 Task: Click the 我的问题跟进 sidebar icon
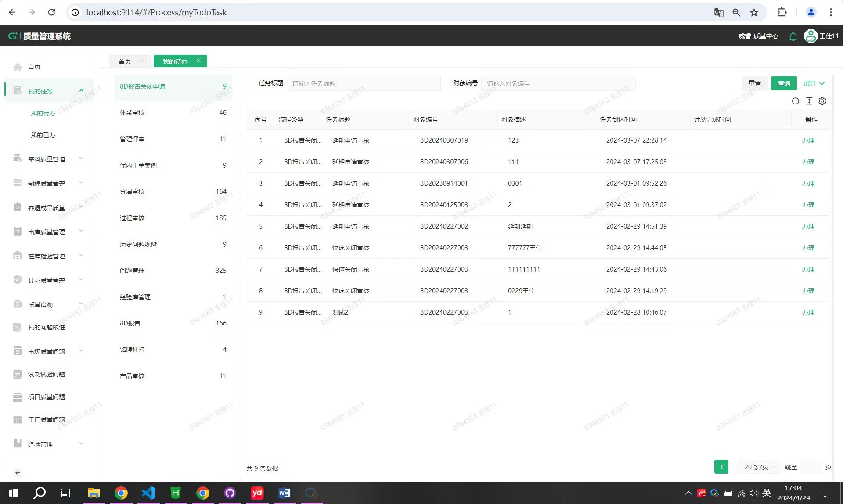[18, 327]
